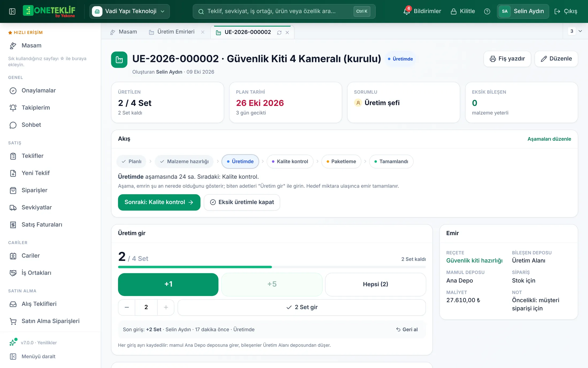Click the search field in header

(x=284, y=11)
